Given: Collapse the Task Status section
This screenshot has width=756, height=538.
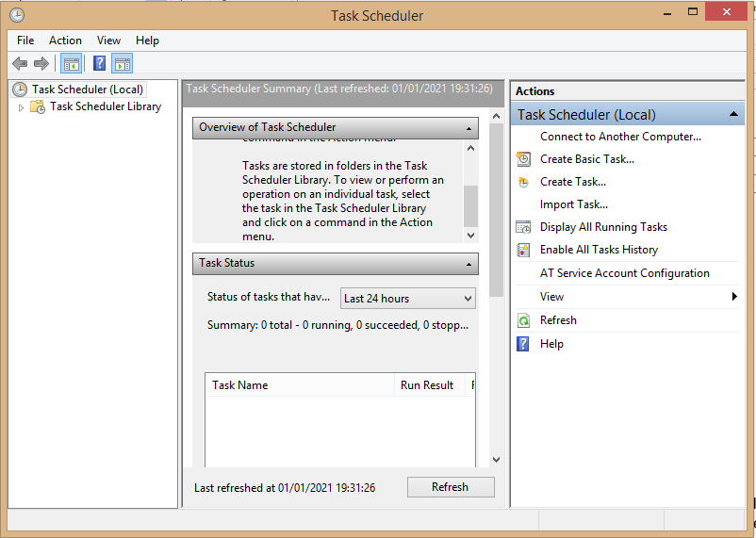Looking at the screenshot, I should point(468,264).
